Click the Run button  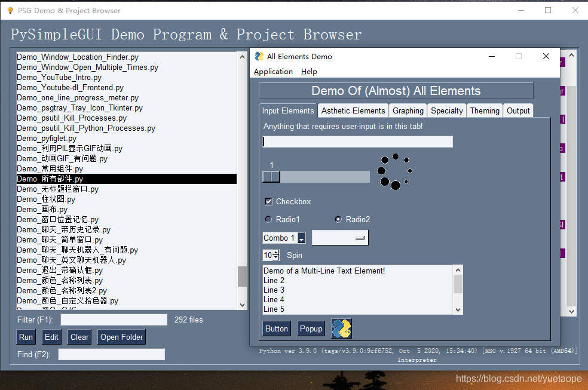26,337
